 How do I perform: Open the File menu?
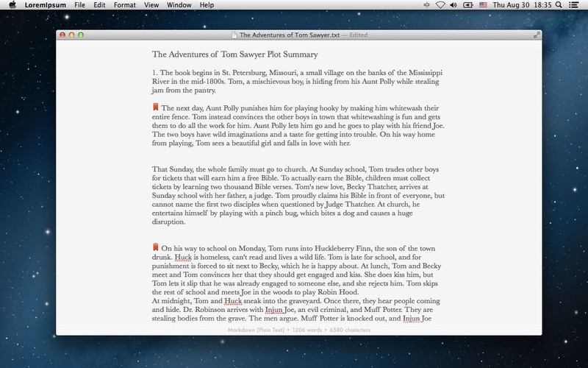click(79, 5)
